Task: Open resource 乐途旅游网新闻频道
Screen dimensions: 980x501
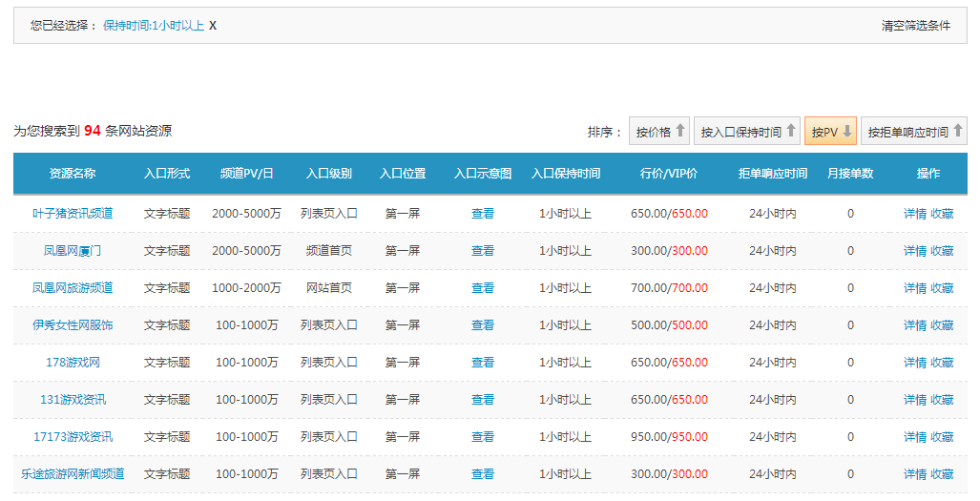Action: point(73,473)
